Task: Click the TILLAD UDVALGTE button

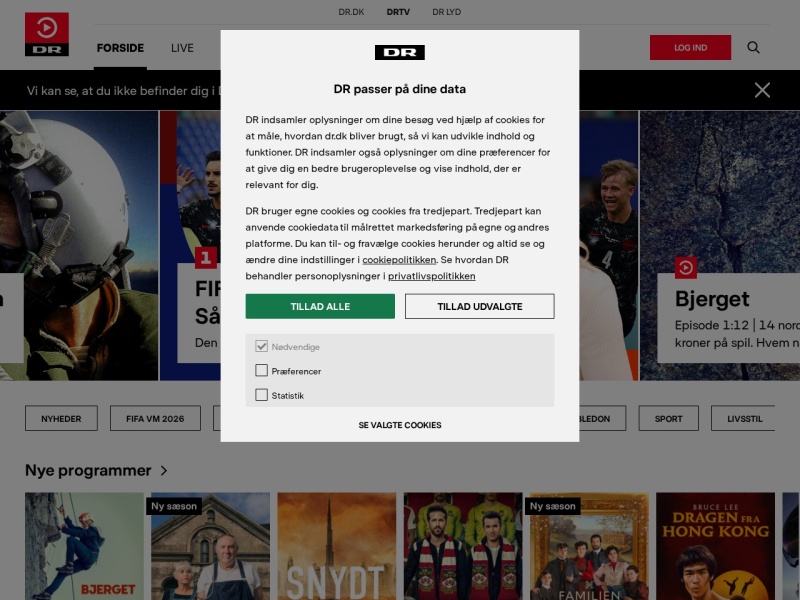Action: pos(480,306)
